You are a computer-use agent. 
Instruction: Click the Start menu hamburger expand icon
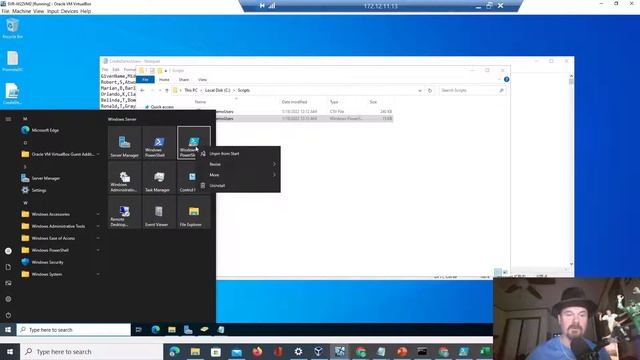click(x=8, y=119)
